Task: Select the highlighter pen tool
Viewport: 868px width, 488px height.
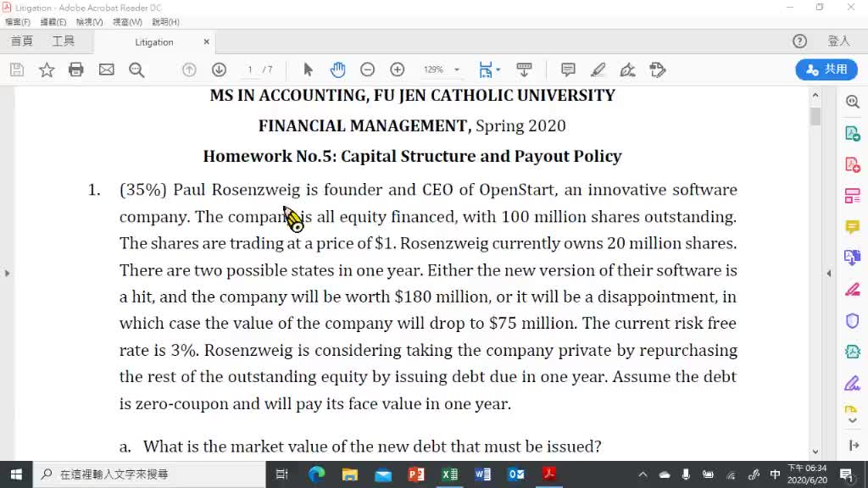Action: point(598,69)
